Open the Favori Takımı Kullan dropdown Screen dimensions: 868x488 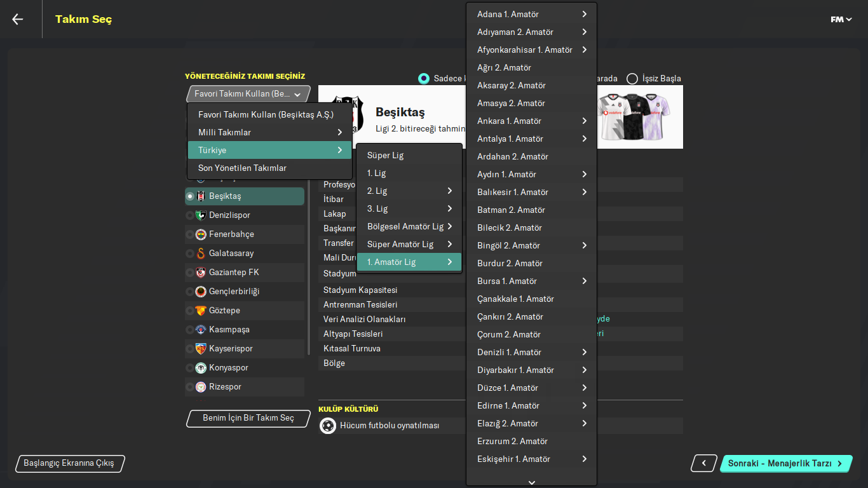(x=248, y=94)
